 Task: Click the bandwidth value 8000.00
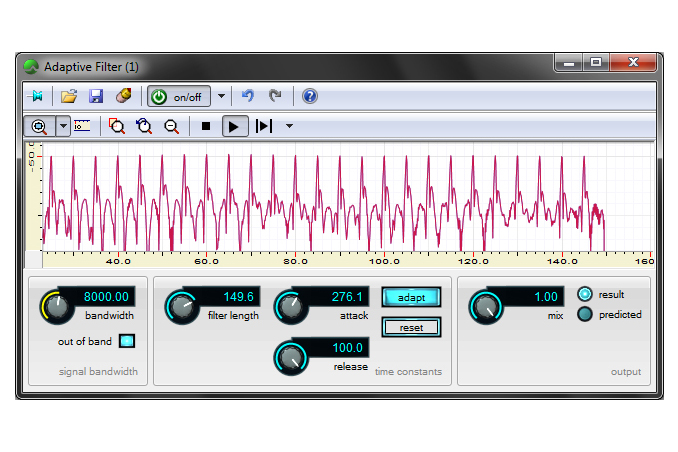click(106, 297)
